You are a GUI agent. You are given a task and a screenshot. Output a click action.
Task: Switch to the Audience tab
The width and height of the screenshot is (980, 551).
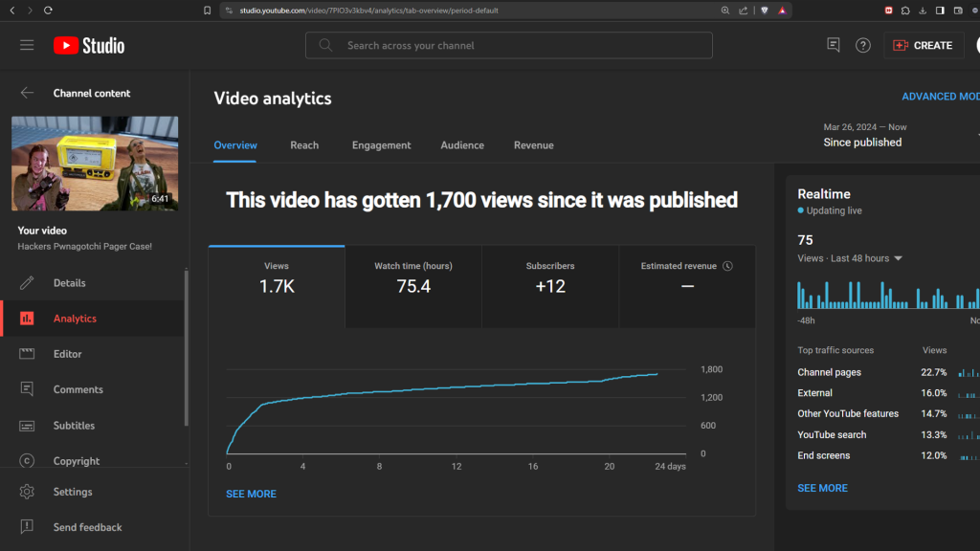(x=462, y=145)
